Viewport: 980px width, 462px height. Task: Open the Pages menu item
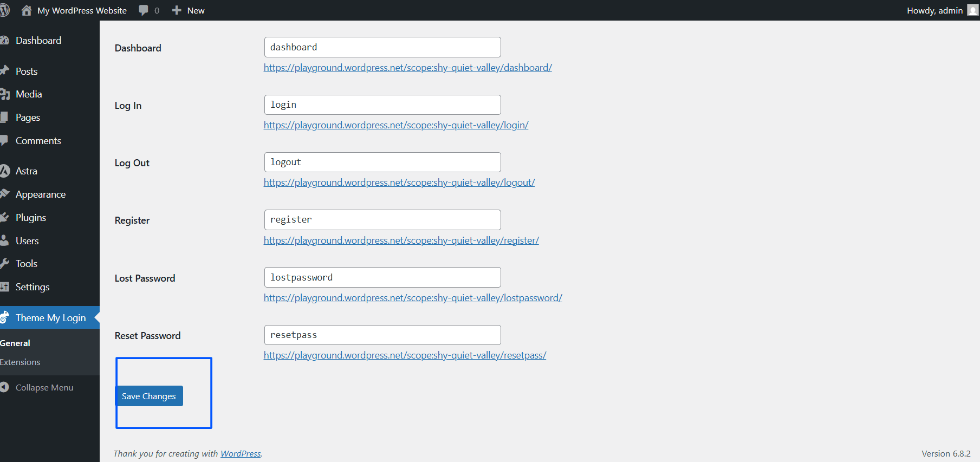(28, 118)
